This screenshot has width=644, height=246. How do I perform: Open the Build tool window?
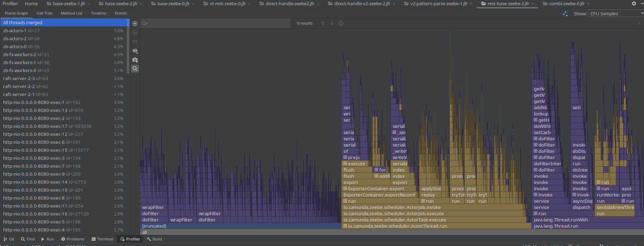coord(154,239)
